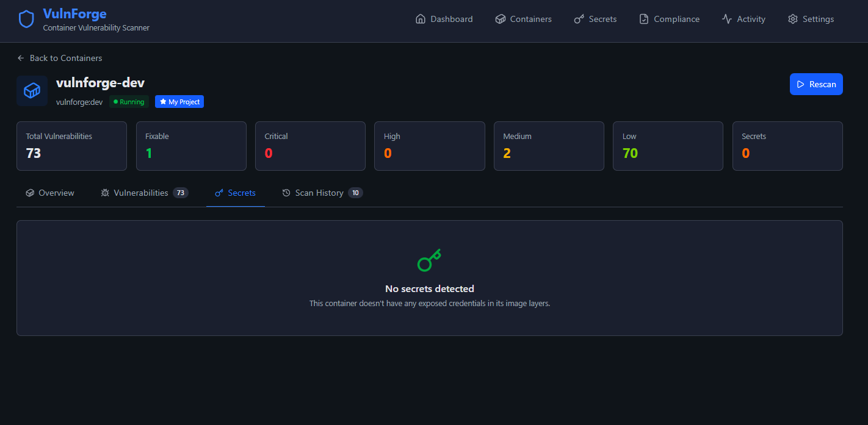Click the Settings gear icon in navbar
This screenshot has width=868, height=425.
click(x=792, y=19)
